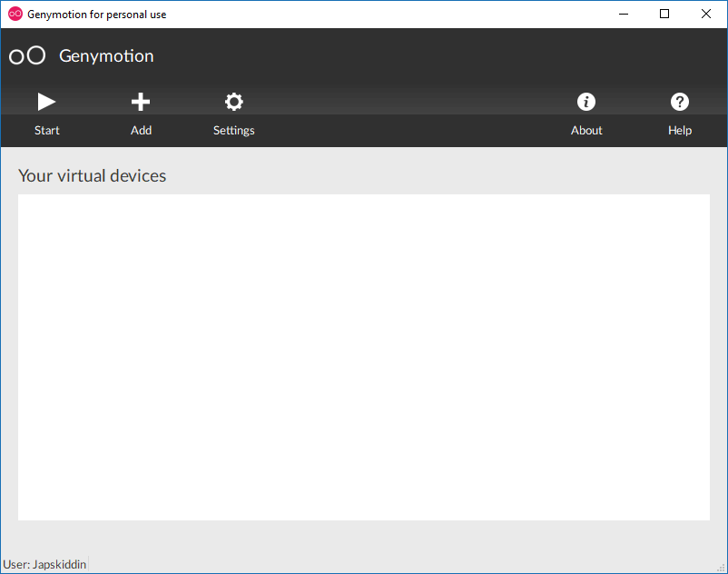Click the "User: Japskiddin" status bar text

pyautogui.click(x=45, y=565)
